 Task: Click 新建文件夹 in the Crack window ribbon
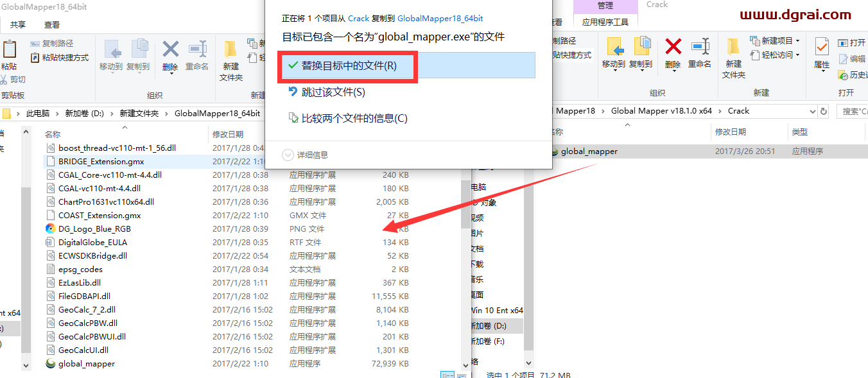pos(734,58)
